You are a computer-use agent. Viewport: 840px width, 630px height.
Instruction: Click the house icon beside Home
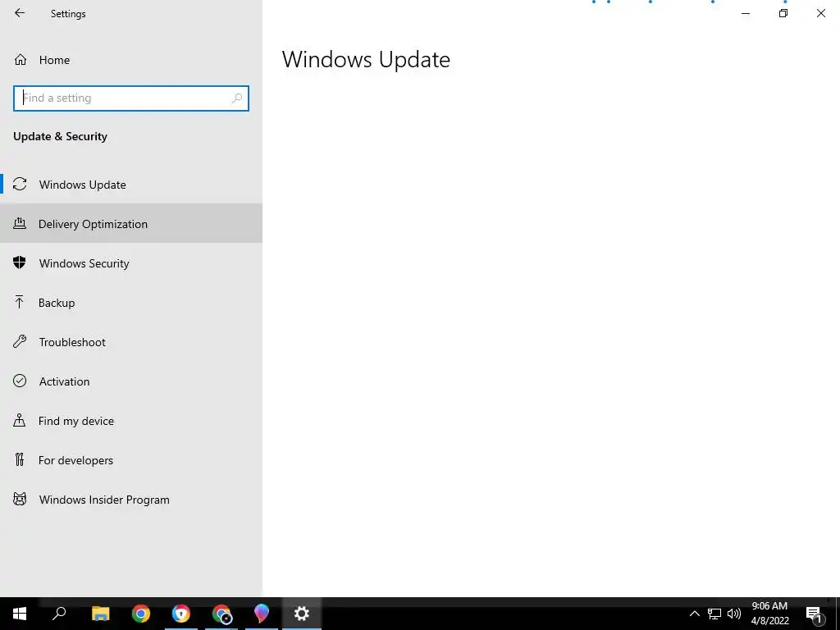[21, 59]
